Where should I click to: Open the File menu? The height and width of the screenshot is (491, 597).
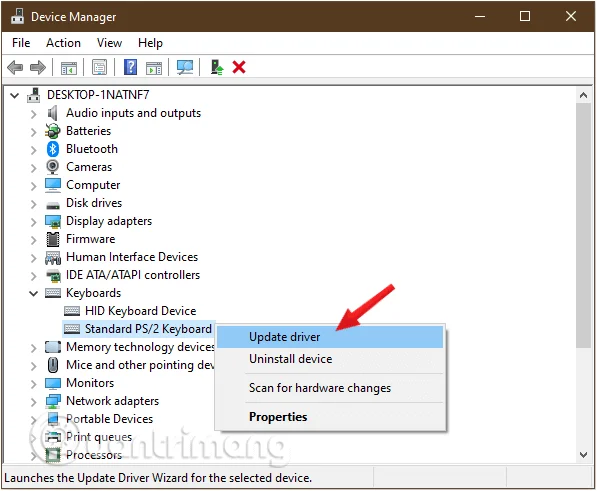click(x=21, y=43)
